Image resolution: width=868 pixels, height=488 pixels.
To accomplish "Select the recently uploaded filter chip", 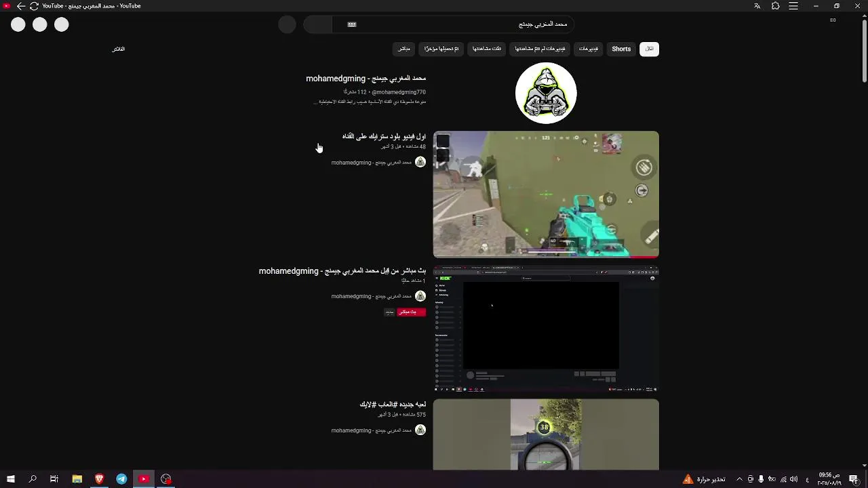I will tap(441, 49).
